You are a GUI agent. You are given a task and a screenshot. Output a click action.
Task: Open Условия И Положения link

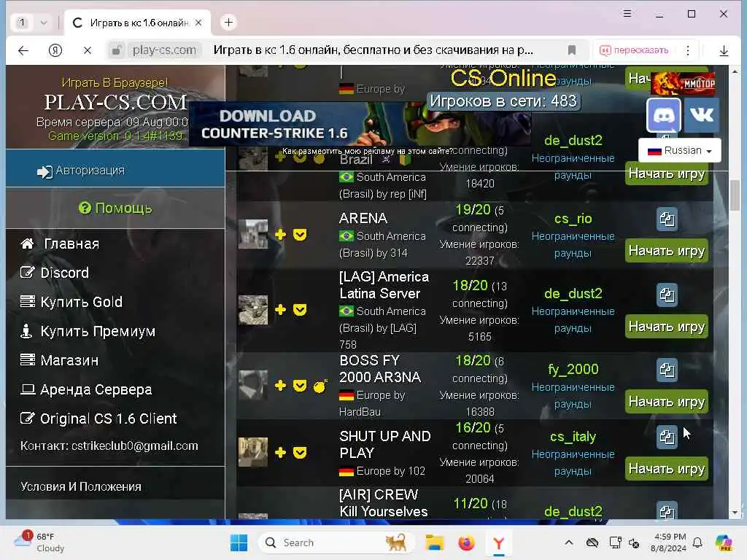point(81,486)
